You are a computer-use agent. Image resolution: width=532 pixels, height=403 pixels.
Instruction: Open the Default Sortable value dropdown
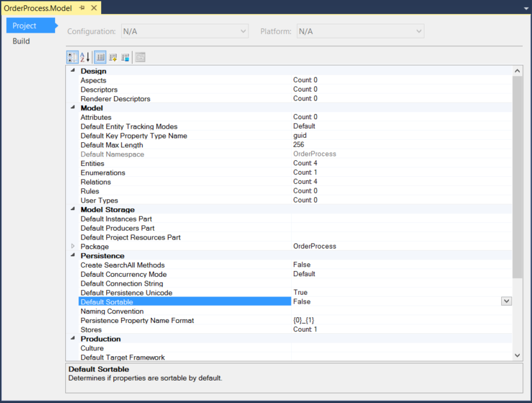pyautogui.click(x=506, y=301)
